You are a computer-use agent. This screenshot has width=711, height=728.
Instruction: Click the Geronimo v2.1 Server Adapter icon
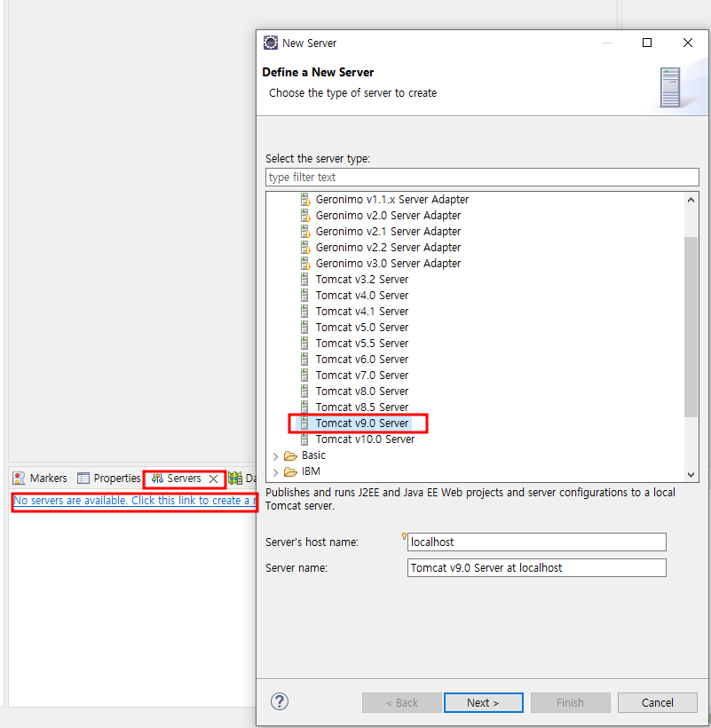coord(305,231)
